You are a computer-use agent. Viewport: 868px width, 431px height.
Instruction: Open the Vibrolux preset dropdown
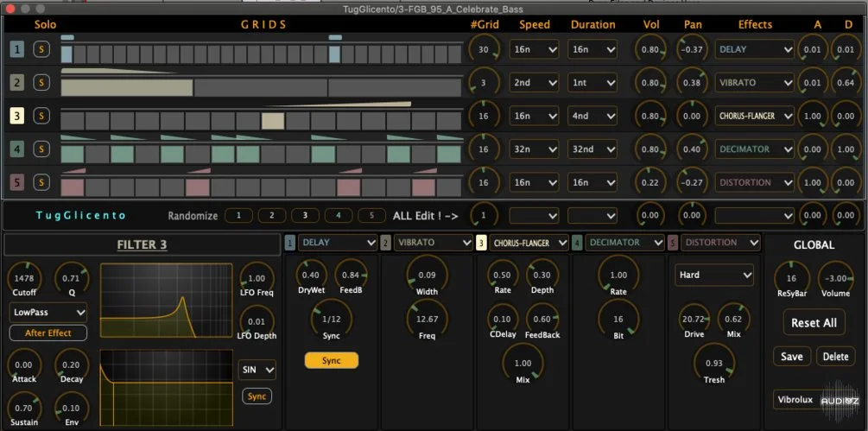[x=814, y=400]
